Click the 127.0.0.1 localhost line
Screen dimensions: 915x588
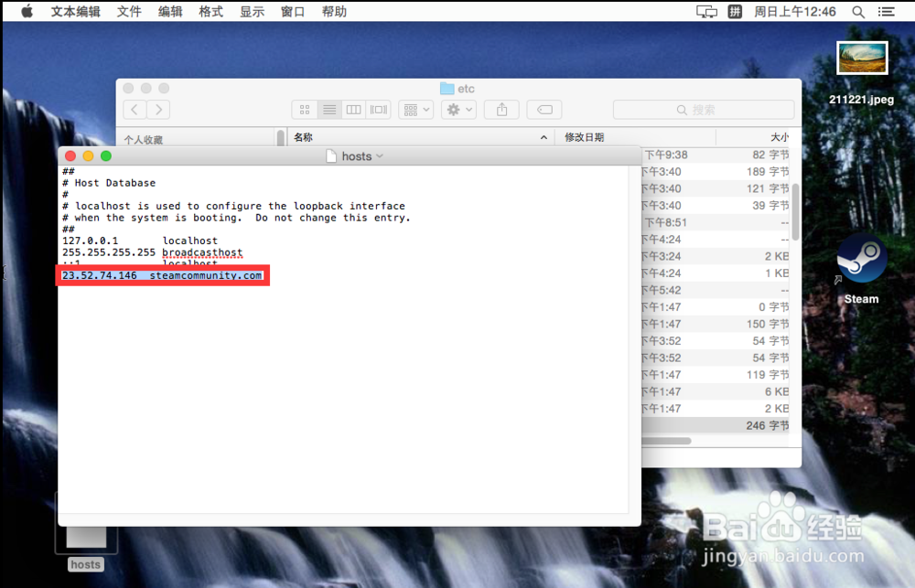pyautogui.click(x=140, y=241)
